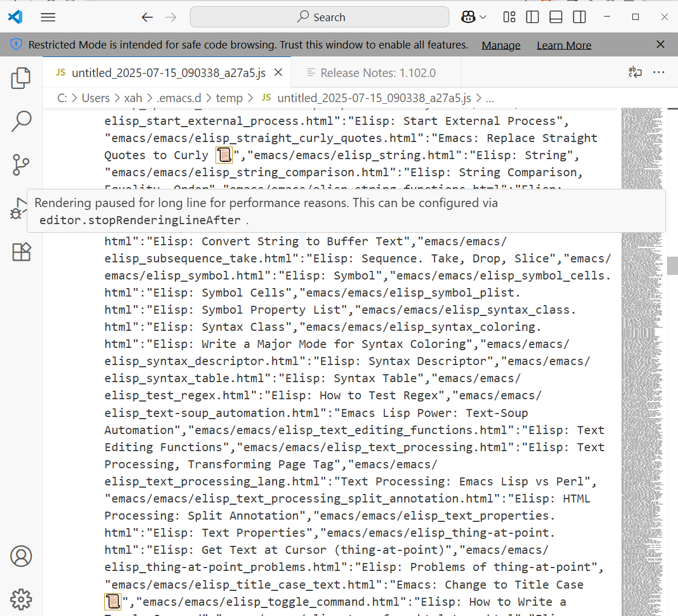Switch to the Release Notes: 1.102.0 tab
The height and width of the screenshot is (616, 678).
click(377, 73)
